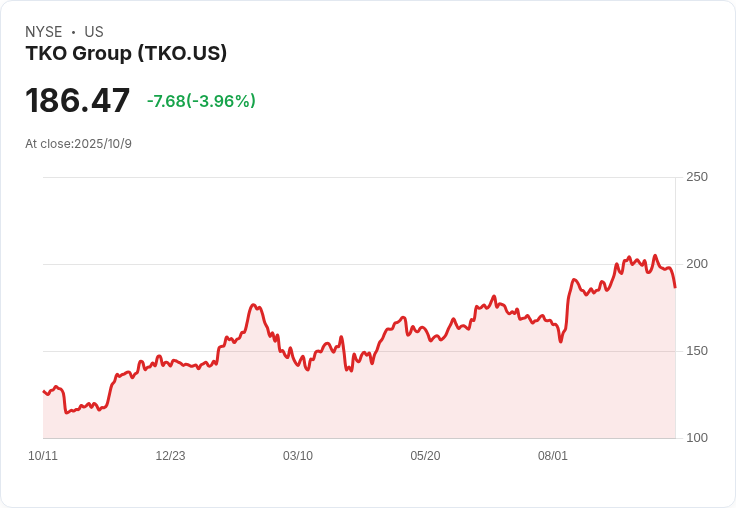Image resolution: width=736 pixels, height=508 pixels.
Task: Click the At close:2025/10/9 timestamp
Action: pos(78,144)
